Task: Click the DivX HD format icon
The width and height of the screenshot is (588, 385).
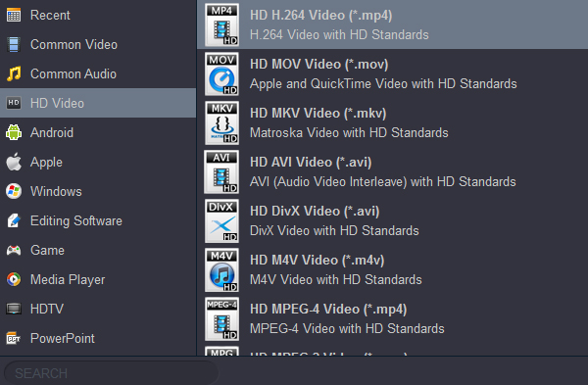Action: [221, 220]
